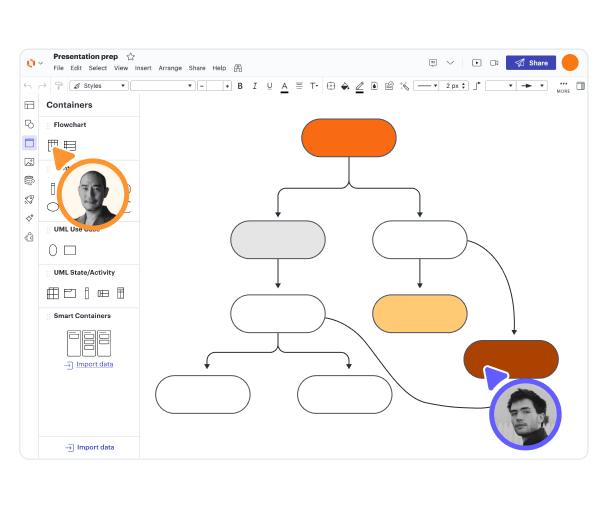Viewport: 608px width, 509px height.
Task: Select the dark orange flowchart shape
Action: [x=511, y=358]
